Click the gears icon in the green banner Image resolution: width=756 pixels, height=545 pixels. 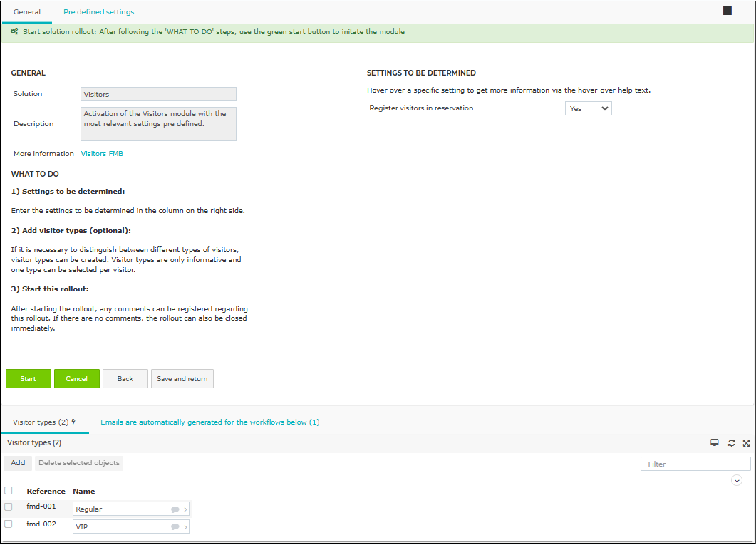point(14,32)
